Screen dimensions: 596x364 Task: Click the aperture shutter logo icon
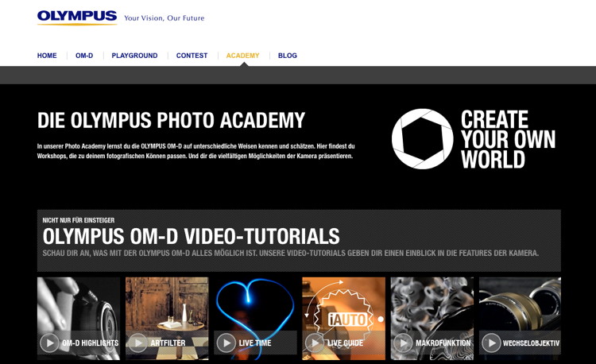tap(422, 139)
